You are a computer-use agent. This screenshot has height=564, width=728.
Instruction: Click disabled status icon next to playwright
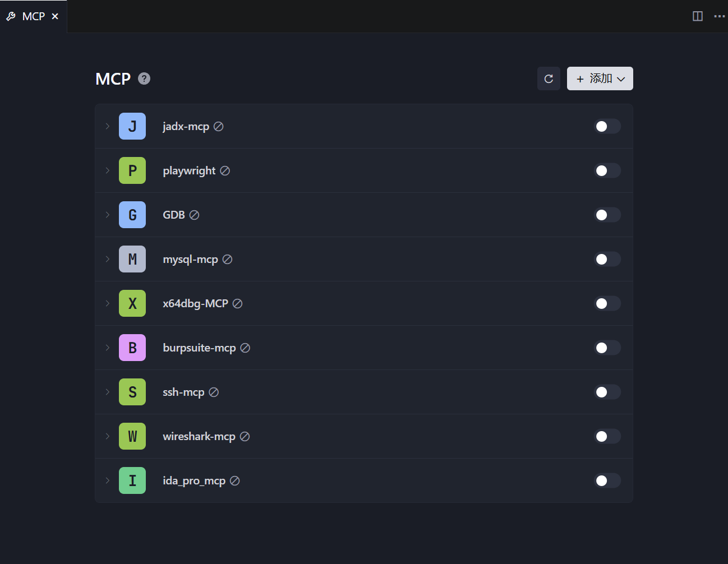point(225,171)
